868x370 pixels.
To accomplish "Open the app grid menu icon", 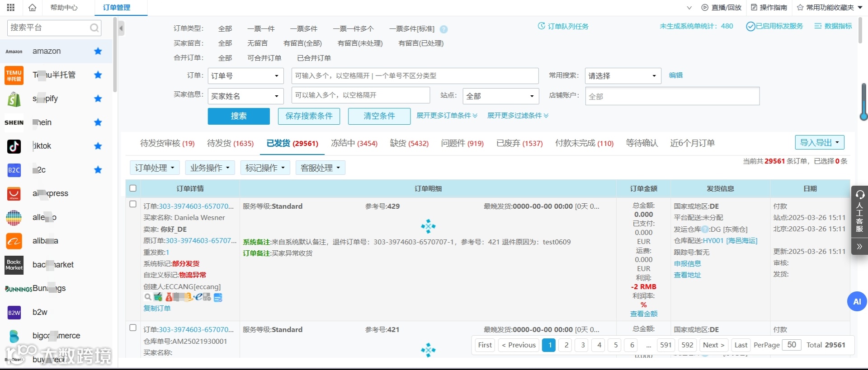I will coord(11,7).
